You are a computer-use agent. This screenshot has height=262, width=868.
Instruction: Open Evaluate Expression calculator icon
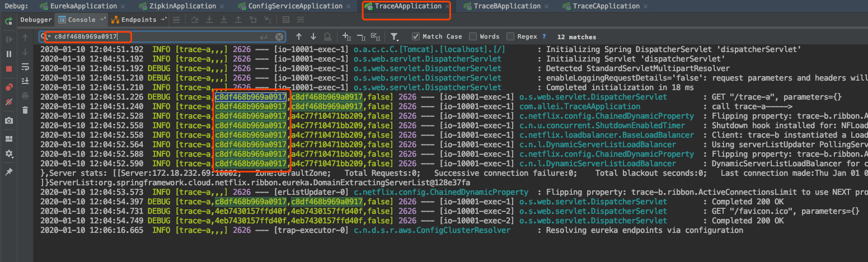[285, 20]
